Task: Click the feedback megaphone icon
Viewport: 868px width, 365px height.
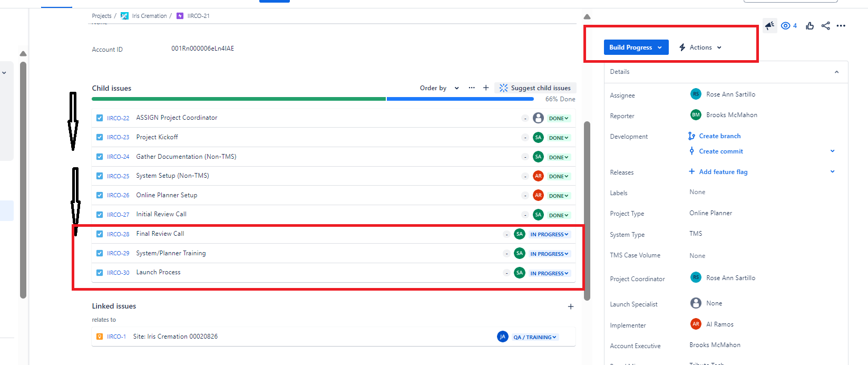Action: click(770, 25)
